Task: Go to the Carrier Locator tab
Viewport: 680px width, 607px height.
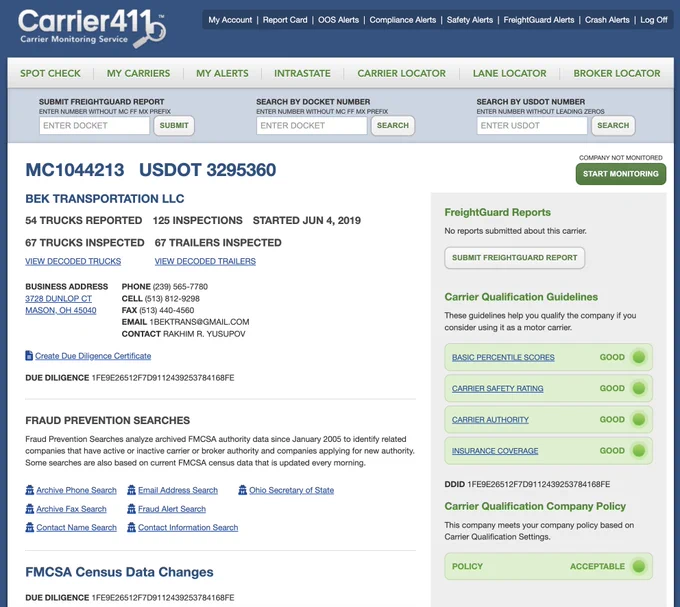Action: click(x=402, y=73)
